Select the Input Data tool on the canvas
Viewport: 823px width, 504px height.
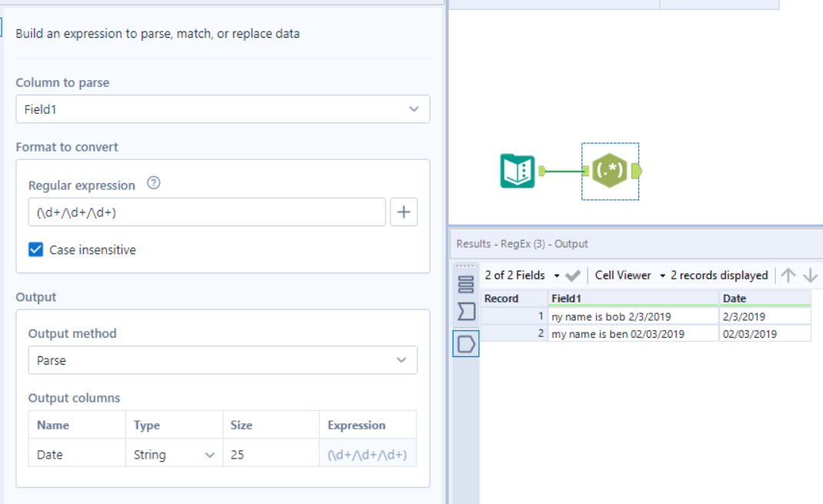point(516,171)
